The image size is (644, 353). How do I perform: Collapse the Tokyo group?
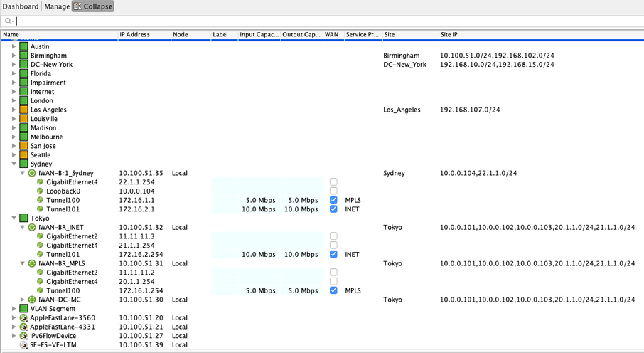pos(14,218)
